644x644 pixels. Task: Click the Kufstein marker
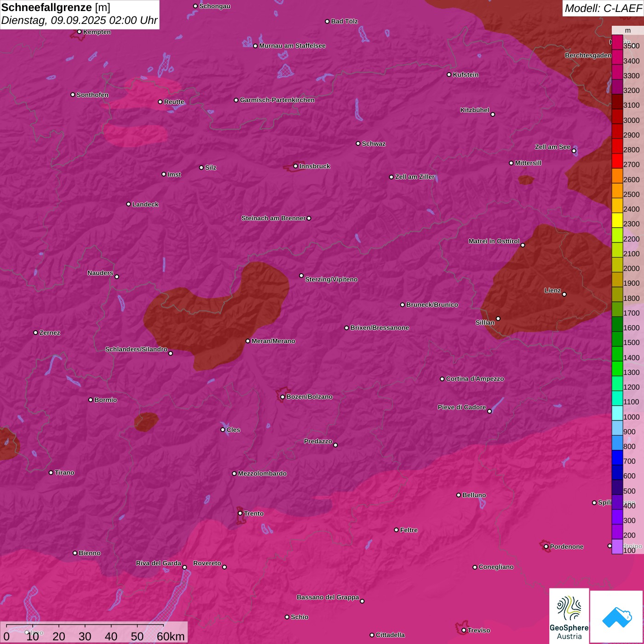click(x=449, y=75)
